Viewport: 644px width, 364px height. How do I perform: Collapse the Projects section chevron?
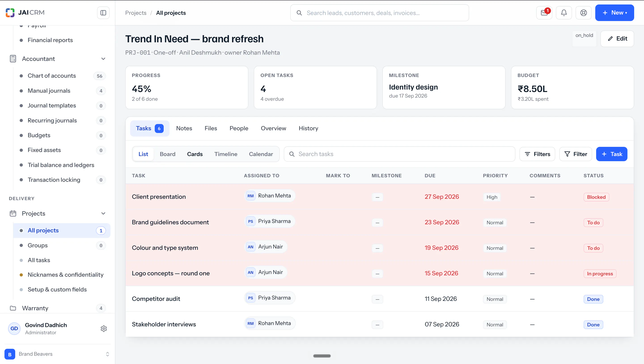click(103, 213)
